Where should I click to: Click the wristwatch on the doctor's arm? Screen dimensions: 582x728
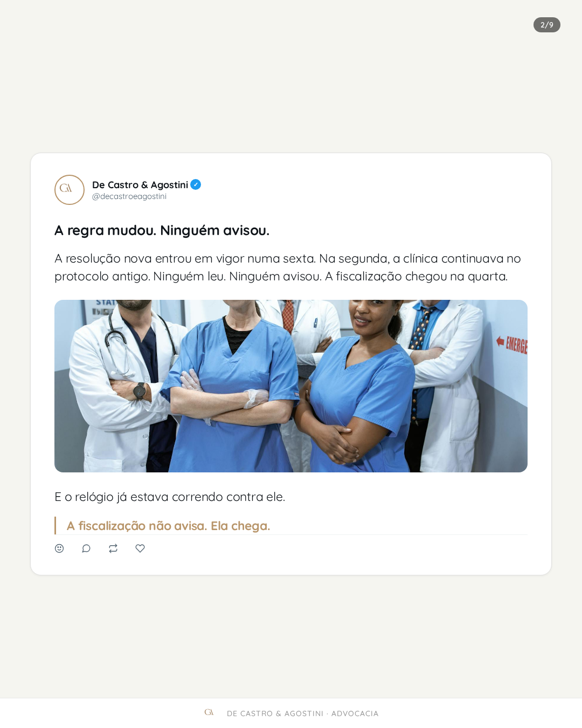[140, 391]
